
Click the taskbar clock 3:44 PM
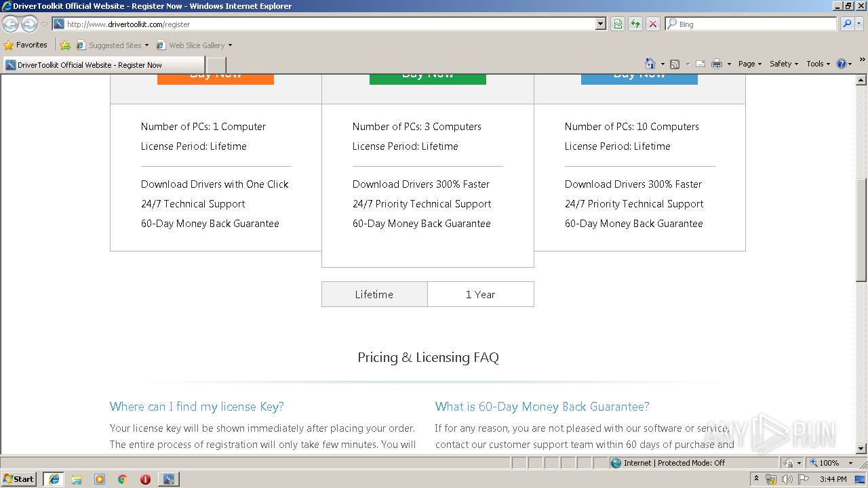(x=833, y=479)
